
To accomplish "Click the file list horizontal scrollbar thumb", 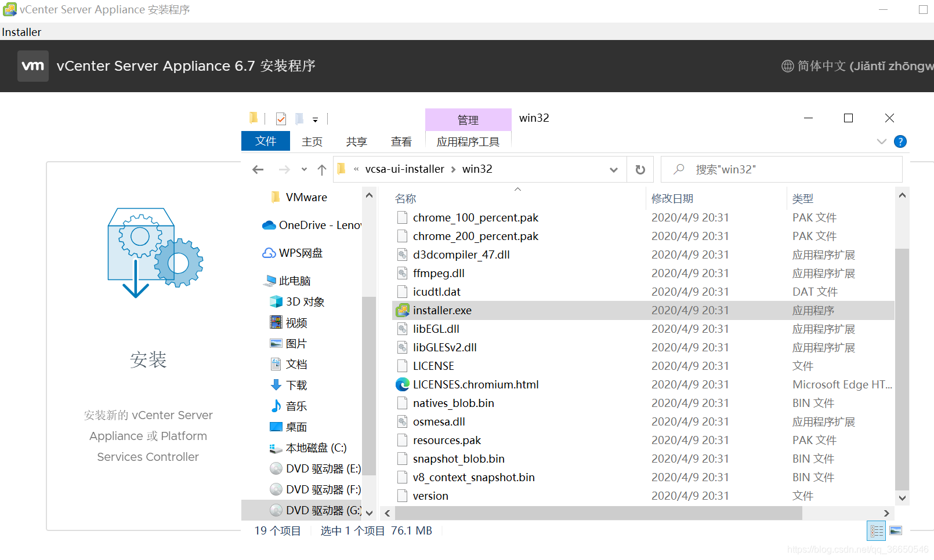I will [x=598, y=513].
